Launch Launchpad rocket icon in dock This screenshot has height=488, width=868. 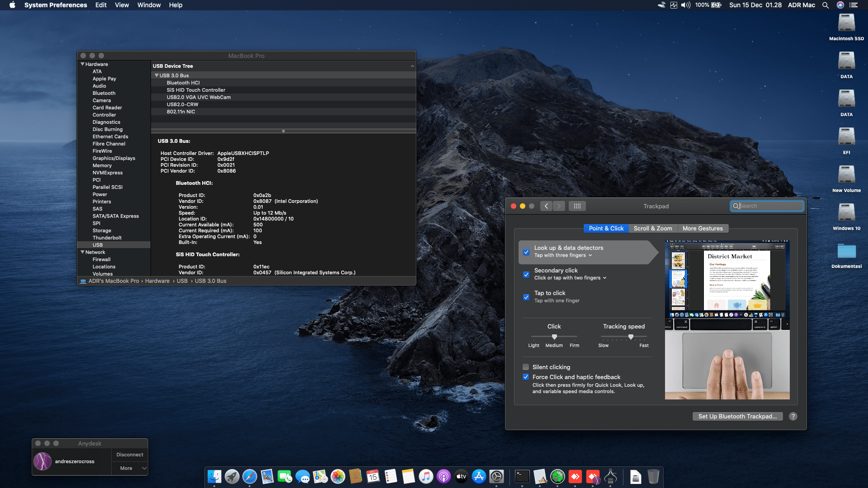[232, 476]
